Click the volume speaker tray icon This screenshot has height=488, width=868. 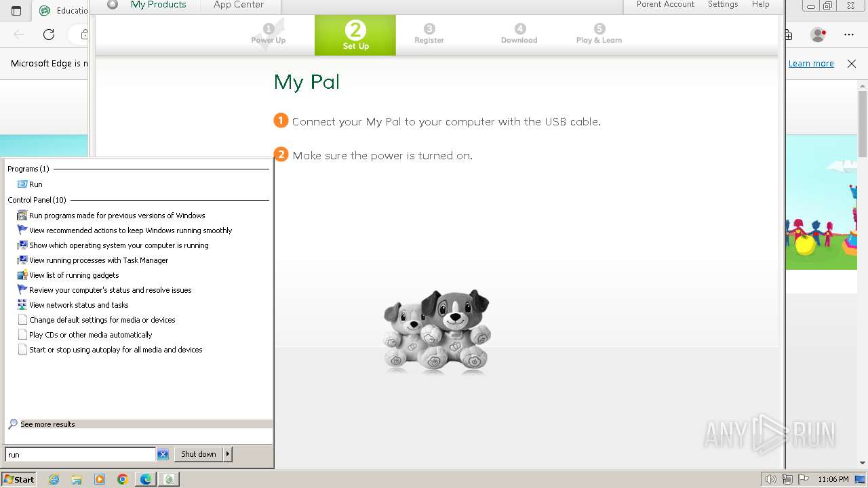click(771, 479)
